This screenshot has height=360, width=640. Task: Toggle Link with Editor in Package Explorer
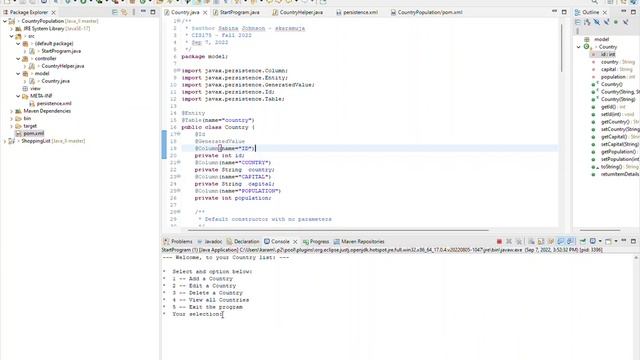coord(124,12)
